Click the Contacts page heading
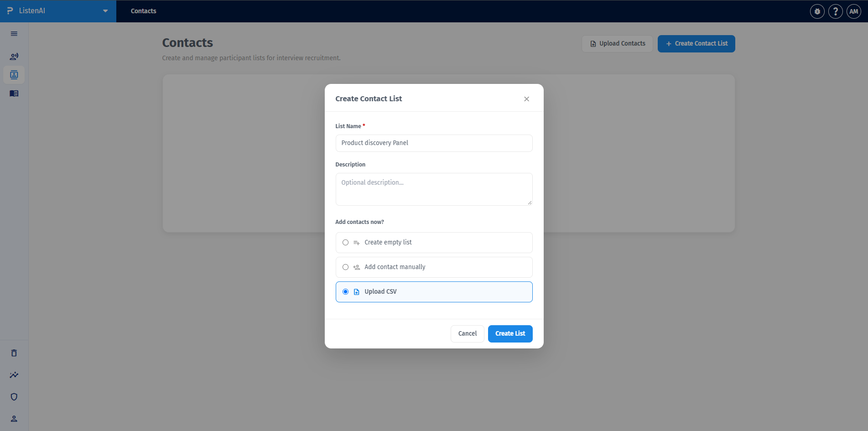The width and height of the screenshot is (868, 431). pyautogui.click(x=187, y=43)
